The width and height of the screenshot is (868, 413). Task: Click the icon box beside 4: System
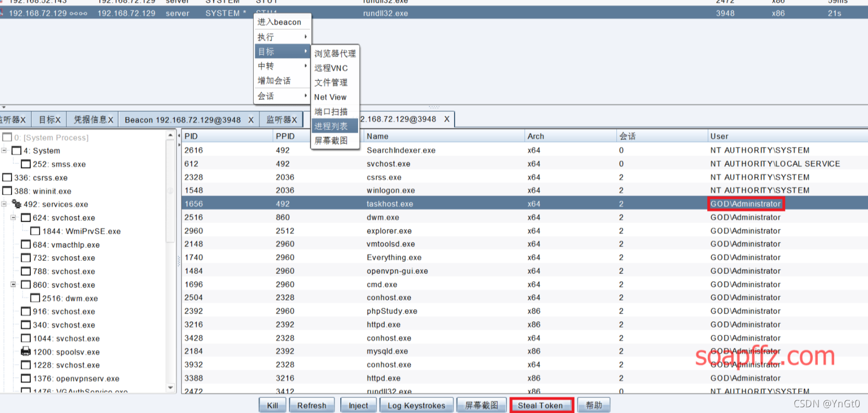pos(17,151)
